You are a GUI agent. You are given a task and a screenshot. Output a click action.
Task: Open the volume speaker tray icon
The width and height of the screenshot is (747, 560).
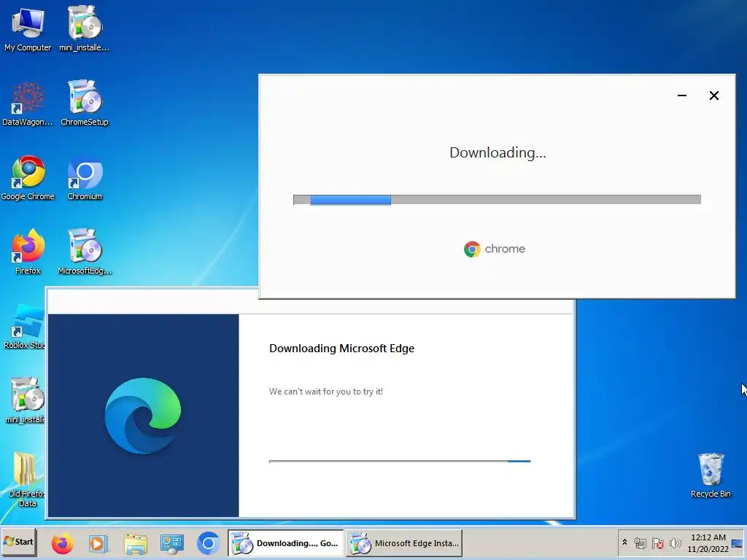pyautogui.click(x=675, y=543)
